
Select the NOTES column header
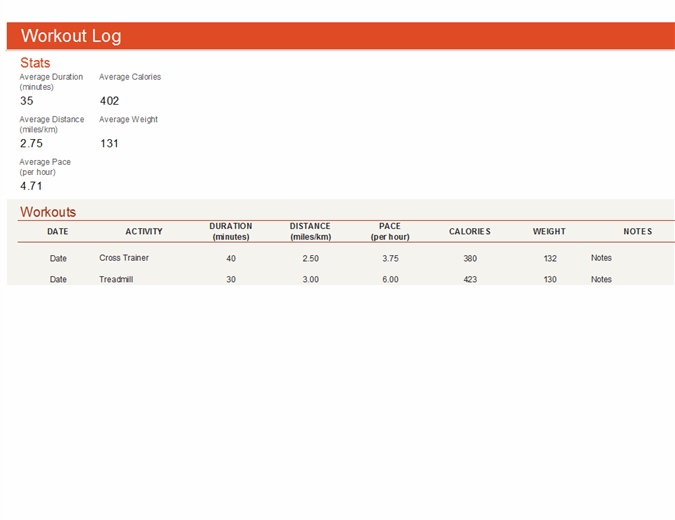tap(638, 232)
